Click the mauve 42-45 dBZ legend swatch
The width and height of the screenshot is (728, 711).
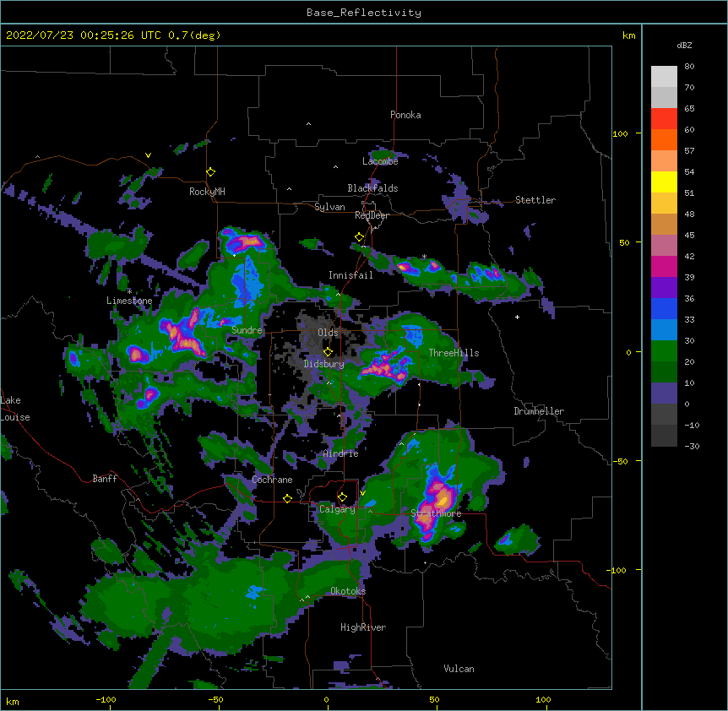(664, 245)
